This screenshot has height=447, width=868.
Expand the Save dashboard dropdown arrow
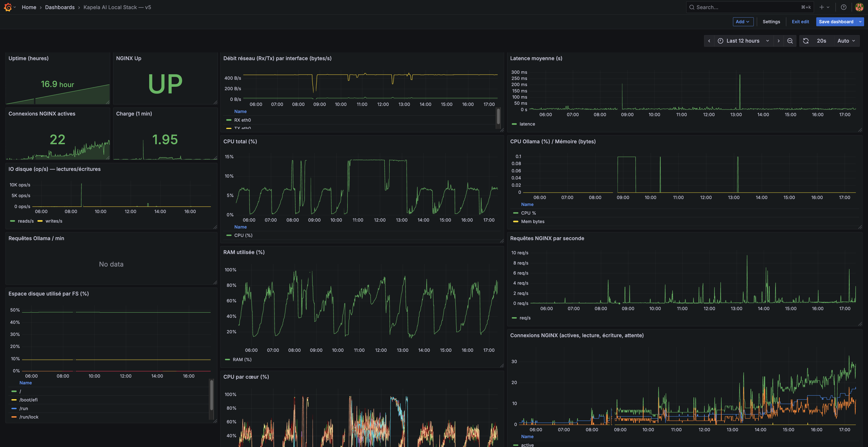[x=860, y=22]
